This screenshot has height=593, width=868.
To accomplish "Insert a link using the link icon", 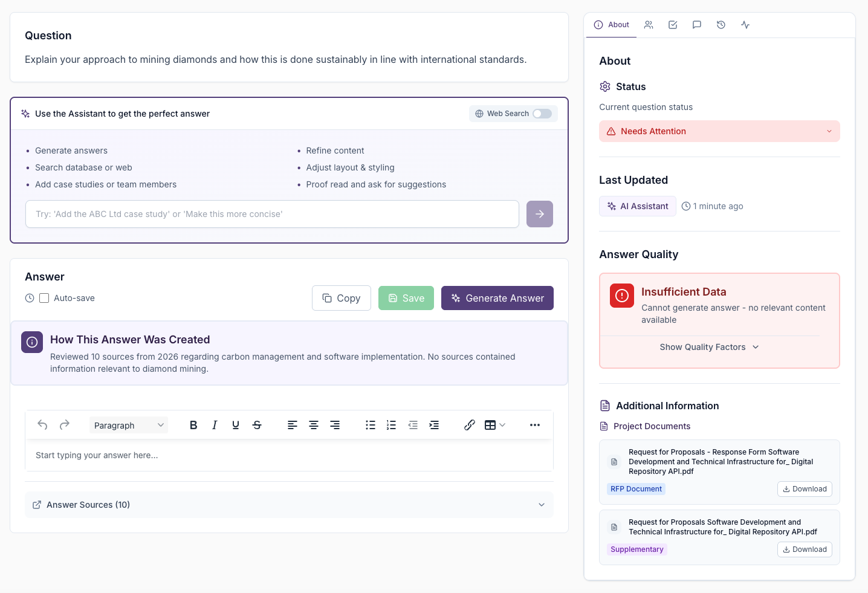I will coord(470,425).
